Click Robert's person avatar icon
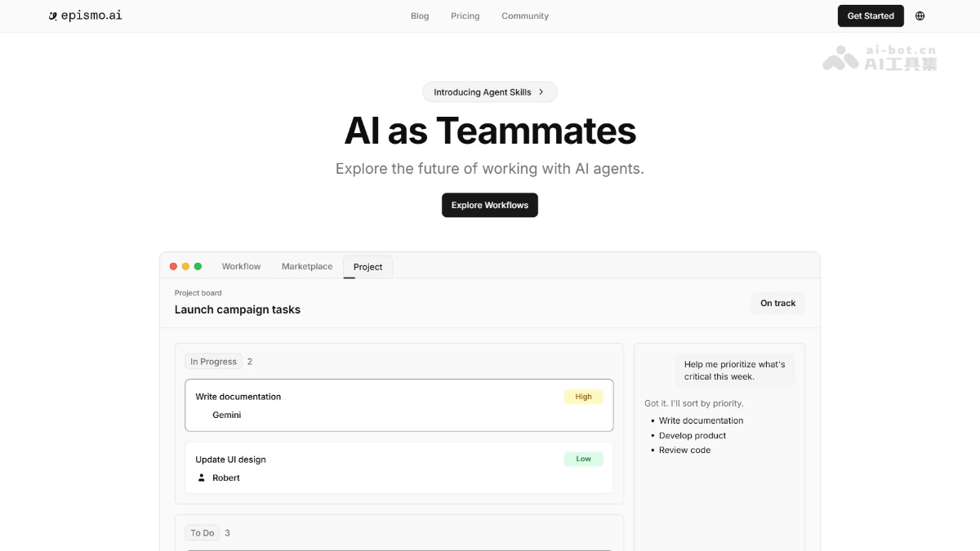 pos(201,478)
